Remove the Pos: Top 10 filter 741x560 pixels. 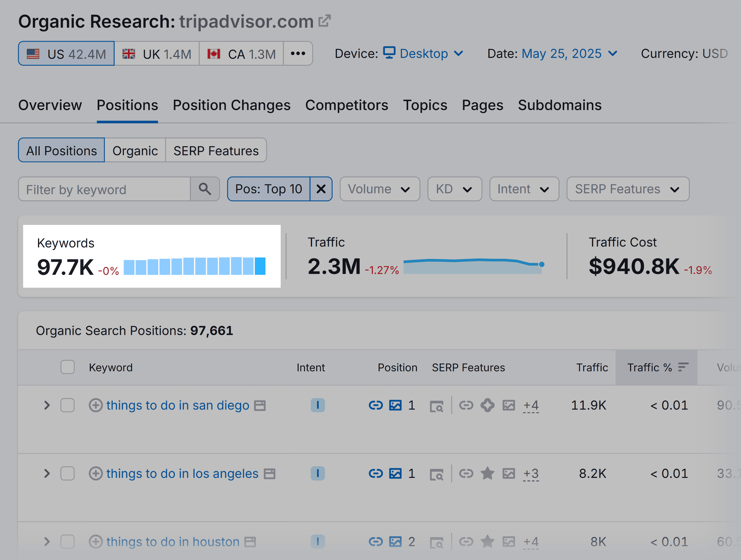(x=321, y=189)
